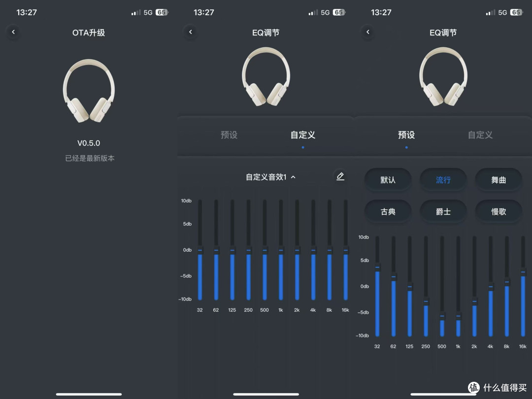Tap the battery indicator on right screen status bar
Image resolution: width=532 pixels, height=399 pixels.
(x=516, y=12)
